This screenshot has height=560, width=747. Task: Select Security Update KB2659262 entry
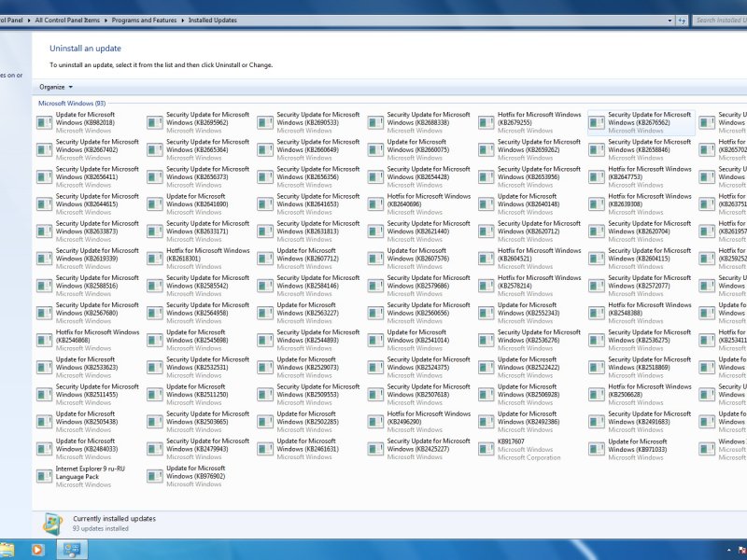pyautogui.click(x=530, y=150)
